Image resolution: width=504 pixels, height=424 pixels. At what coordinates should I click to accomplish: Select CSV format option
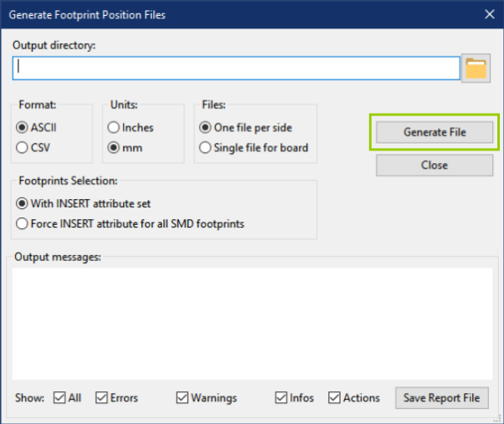[x=23, y=148]
